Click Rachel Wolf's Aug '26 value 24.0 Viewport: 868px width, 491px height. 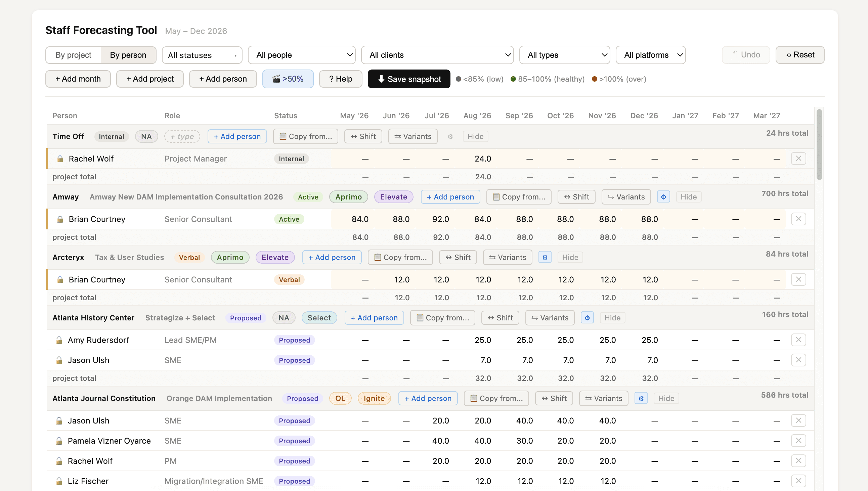(x=483, y=159)
